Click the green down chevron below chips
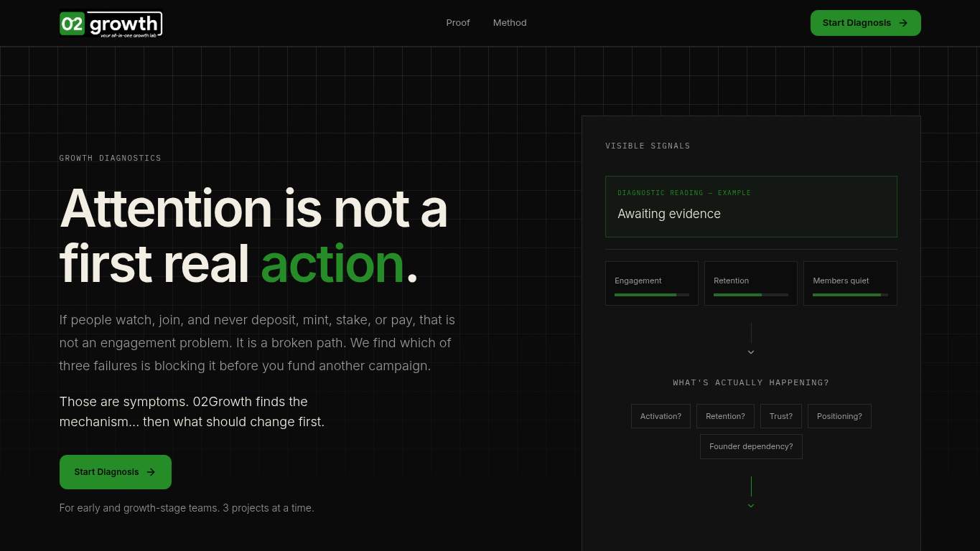This screenshot has width=980, height=551. point(751,506)
